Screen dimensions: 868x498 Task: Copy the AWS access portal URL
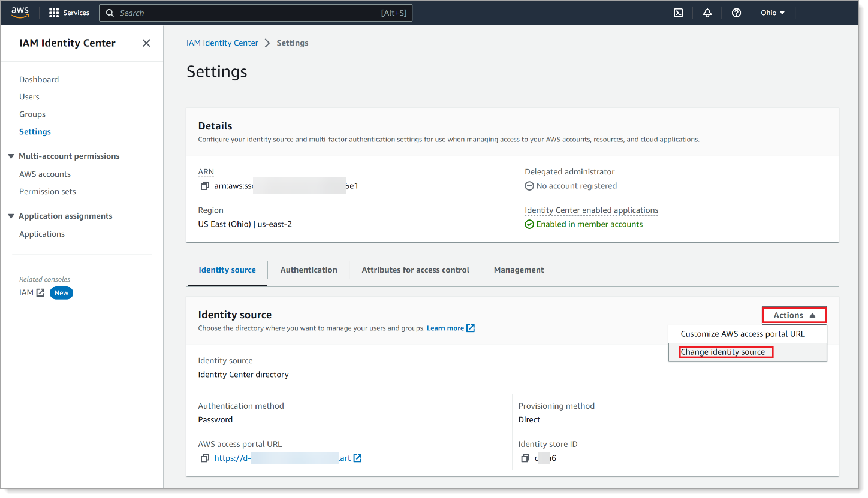[204, 458]
